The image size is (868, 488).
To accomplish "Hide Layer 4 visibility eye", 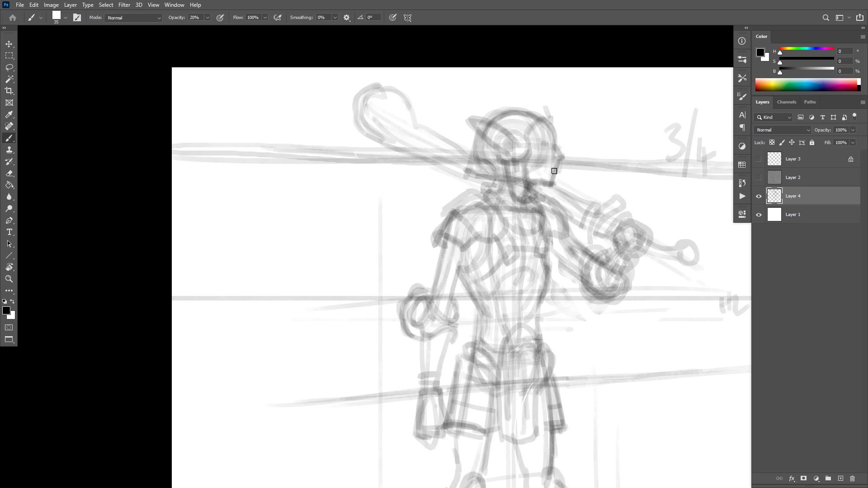I will [x=759, y=196].
